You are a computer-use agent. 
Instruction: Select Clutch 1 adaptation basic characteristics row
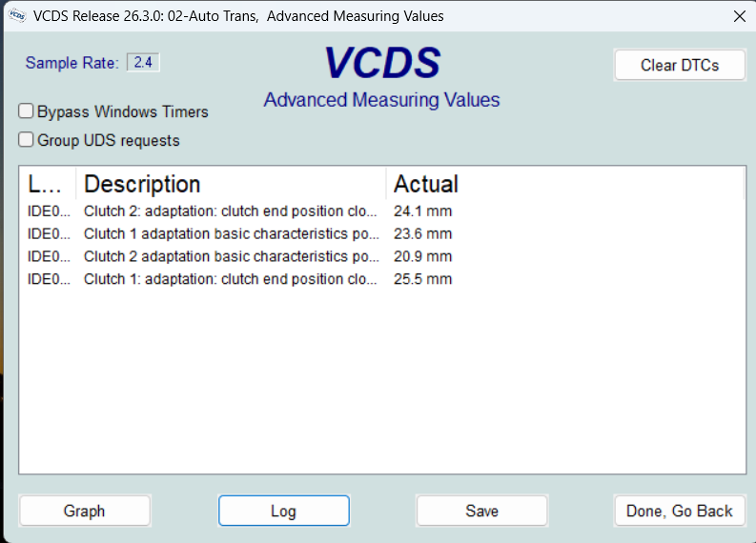coord(382,233)
